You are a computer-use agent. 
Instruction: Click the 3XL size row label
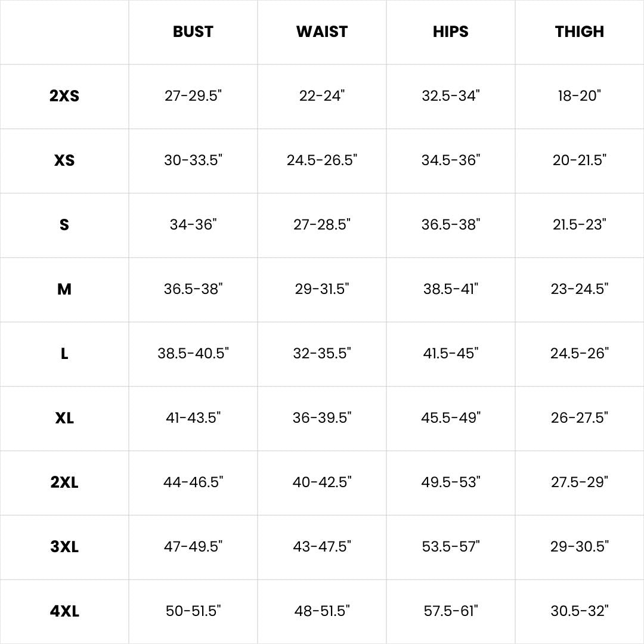point(64,547)
